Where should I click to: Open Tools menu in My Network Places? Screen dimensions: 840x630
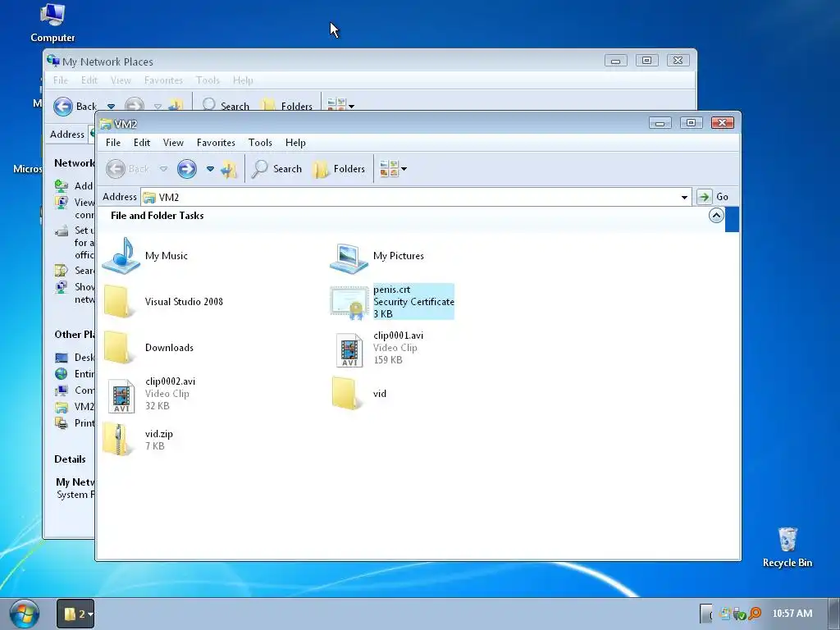click(208, 80)
